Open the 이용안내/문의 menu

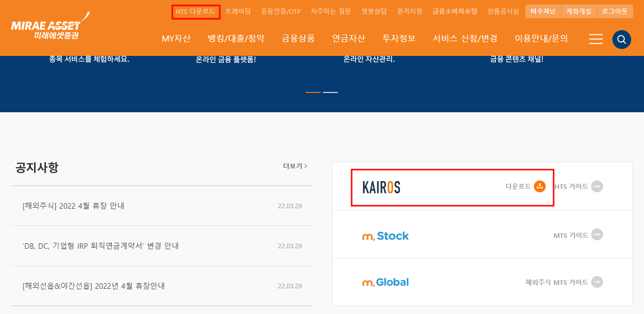click(x=541, y=39)
